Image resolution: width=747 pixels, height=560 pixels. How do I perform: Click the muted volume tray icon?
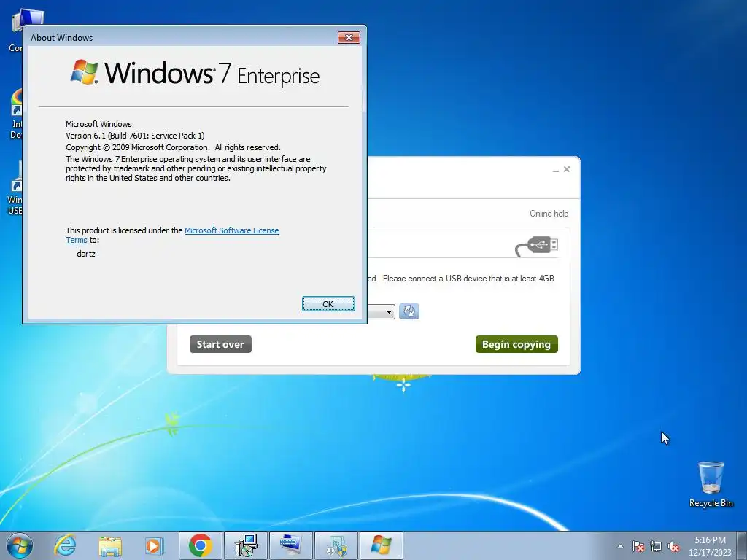[x=673, y=546]
